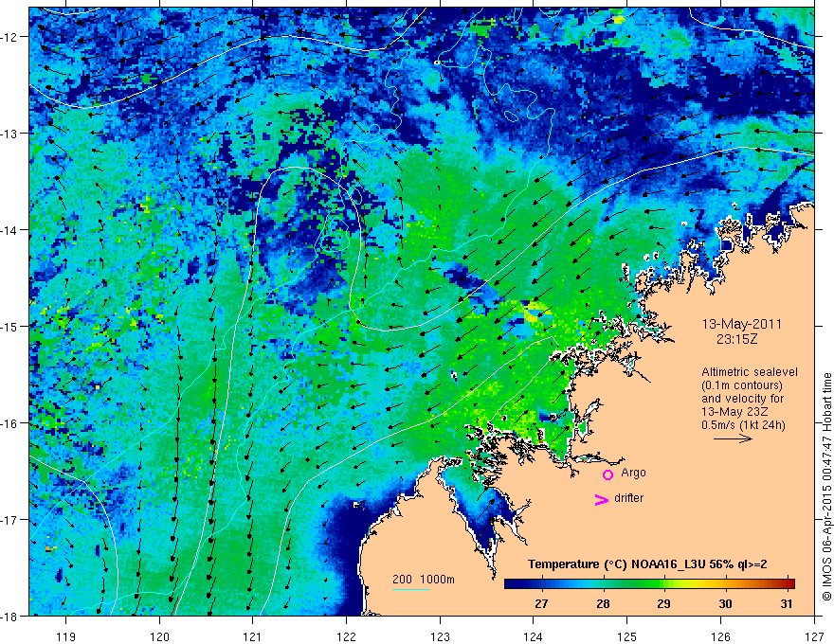Click the magenta Argo circle legend symbol

607,474
